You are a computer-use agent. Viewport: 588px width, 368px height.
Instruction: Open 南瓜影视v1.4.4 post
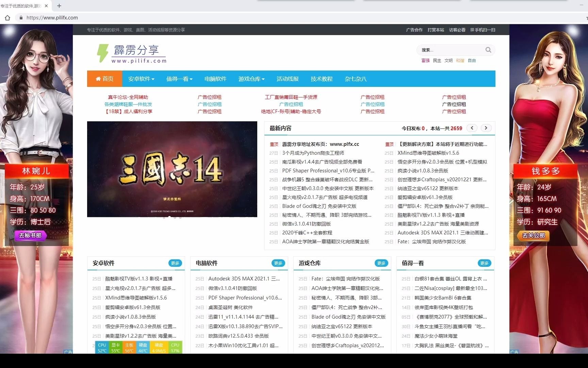(322, 162)
